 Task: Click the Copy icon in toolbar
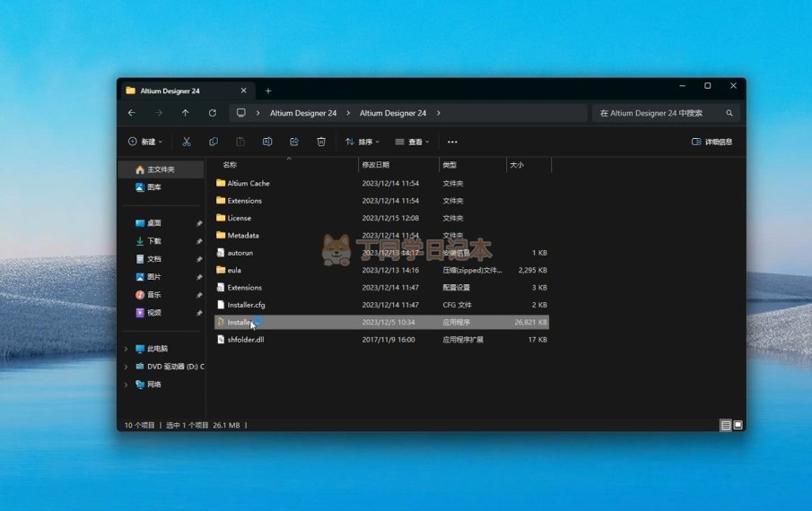pos(214,142)
